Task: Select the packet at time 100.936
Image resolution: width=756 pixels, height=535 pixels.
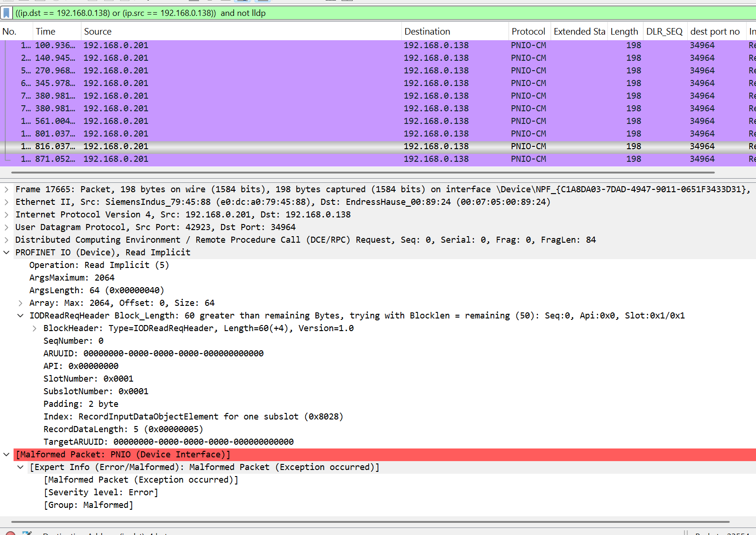Action: [x=378, y=45]
